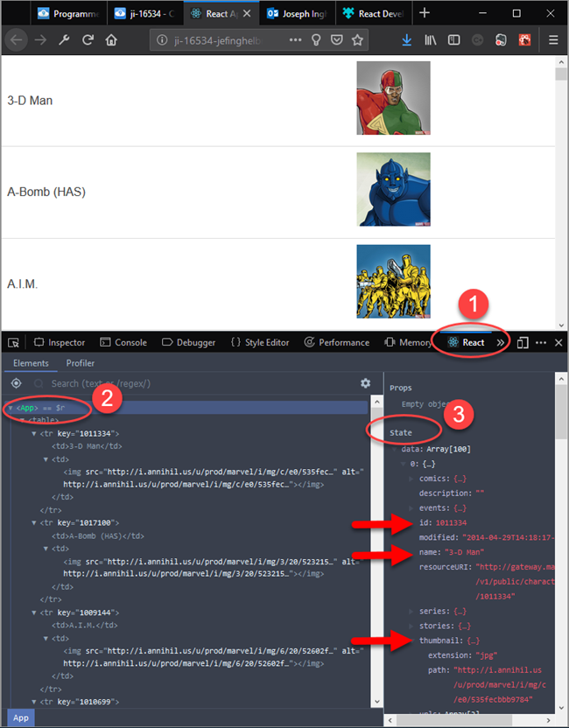This screenshot has width=569, height=728.
Task: Select the td 3-D Man tree node
Action: [87, 446]
